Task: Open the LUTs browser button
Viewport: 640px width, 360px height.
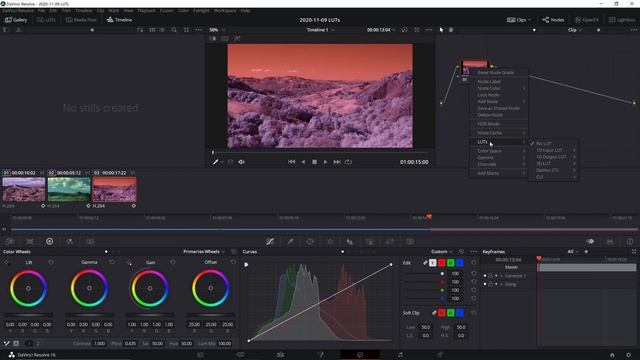Action: tap(46, 20)
